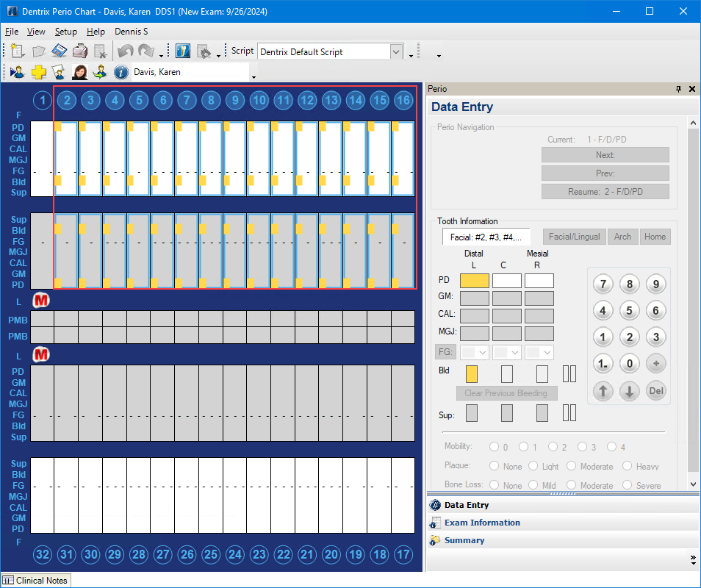Open the Setup menu
701x588 pixels.
point(65,32)
